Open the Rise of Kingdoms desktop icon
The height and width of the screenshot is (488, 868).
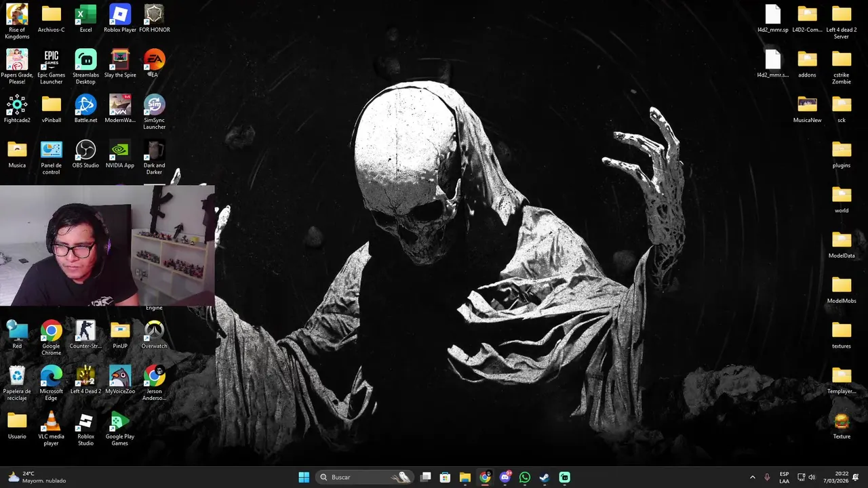pyautogui.click(x=17, y=21)
